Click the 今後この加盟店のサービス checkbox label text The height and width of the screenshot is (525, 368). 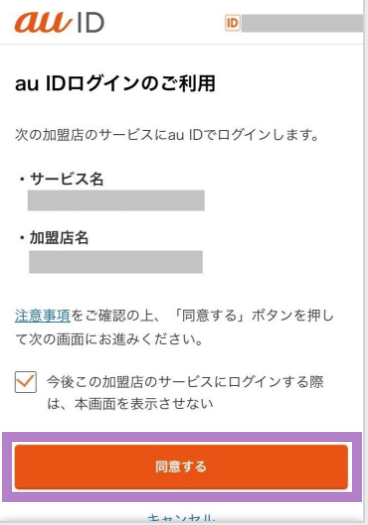pos(185,382)
